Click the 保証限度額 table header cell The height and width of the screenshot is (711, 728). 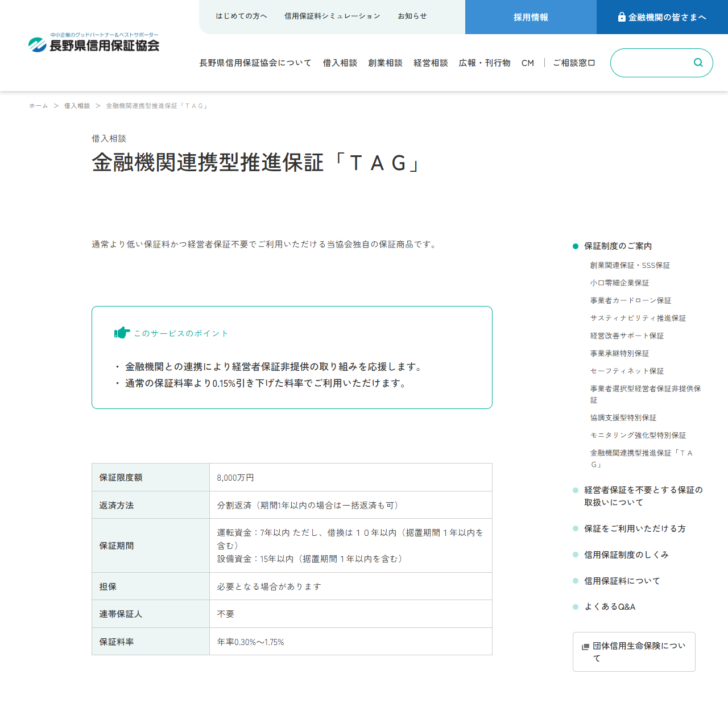pyautogui.click(x=150, y=477)
